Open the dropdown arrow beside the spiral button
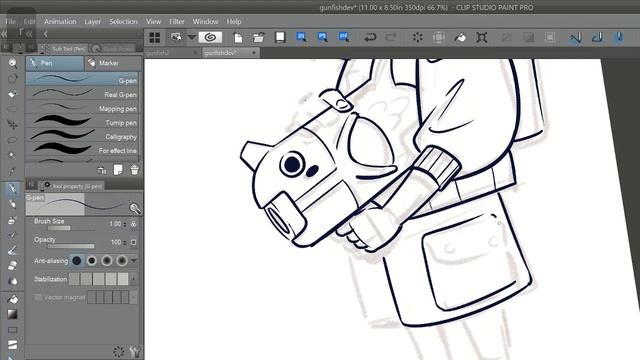The width and height of the screenshot is (640, 360). pyautogui.click(x=191, y=38)
